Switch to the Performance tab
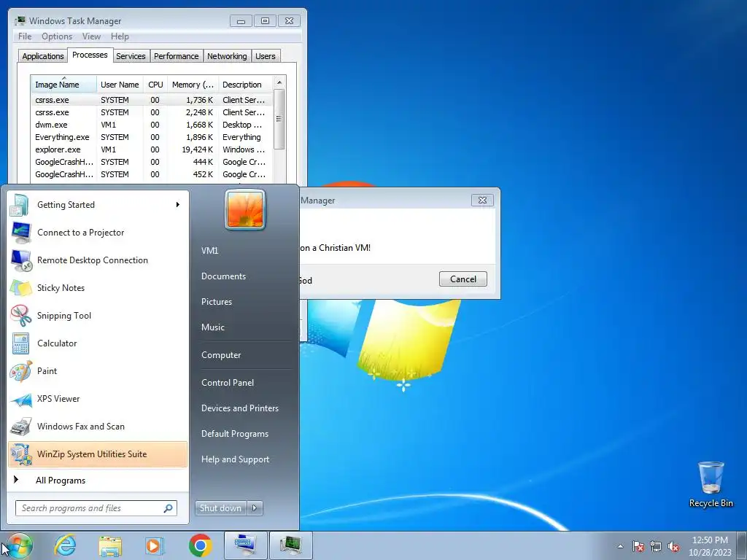747x560 pixels. tap(177, 56)
